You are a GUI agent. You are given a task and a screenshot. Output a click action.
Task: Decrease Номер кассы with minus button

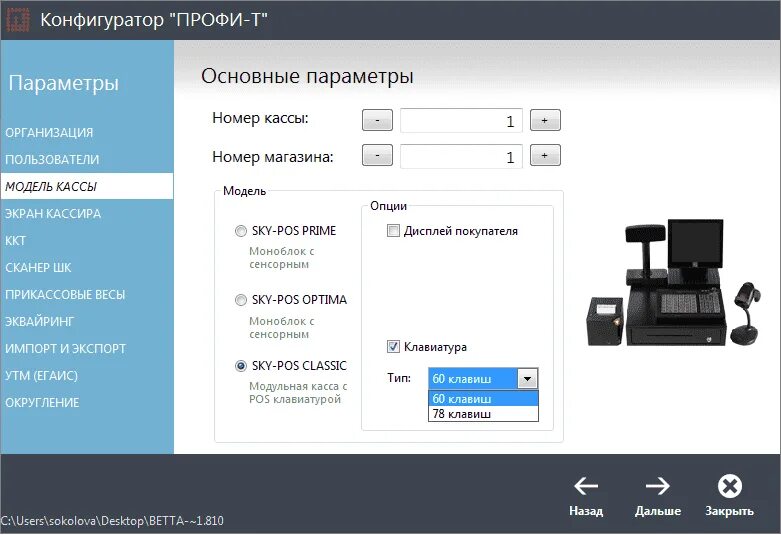coord(377,120)
